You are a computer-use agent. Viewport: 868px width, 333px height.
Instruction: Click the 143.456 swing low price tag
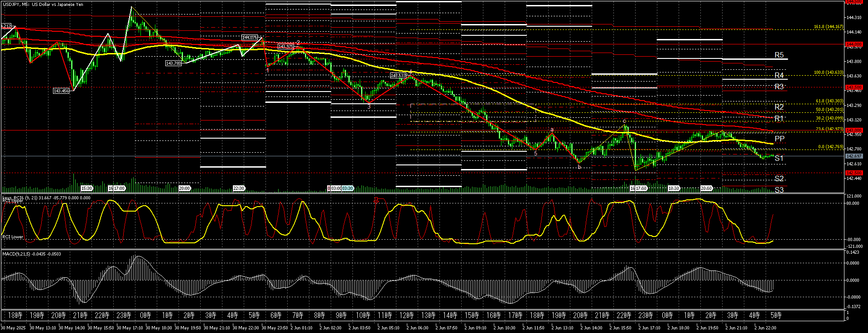coord(61,91)
